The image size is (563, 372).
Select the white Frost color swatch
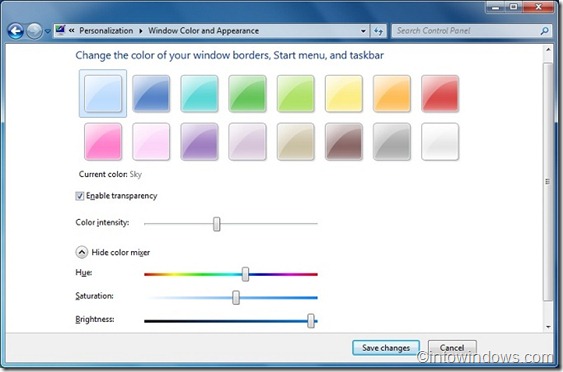(440, 141)
